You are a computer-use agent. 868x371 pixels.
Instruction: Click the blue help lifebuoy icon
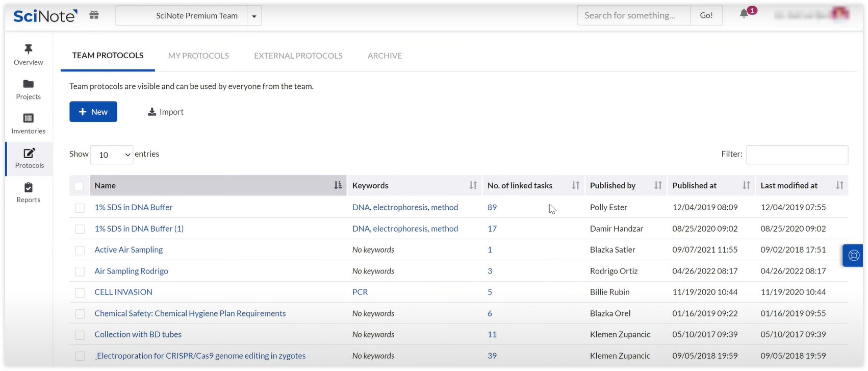click(853, 256)
